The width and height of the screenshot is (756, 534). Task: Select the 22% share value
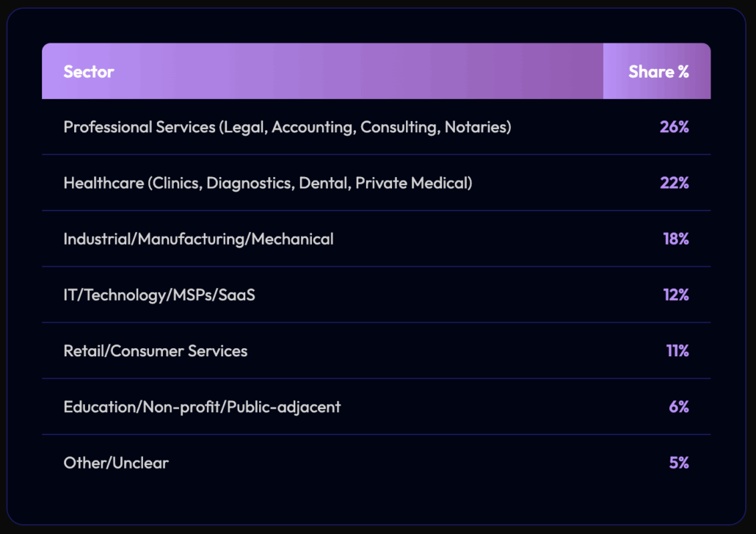pos(674,183)
